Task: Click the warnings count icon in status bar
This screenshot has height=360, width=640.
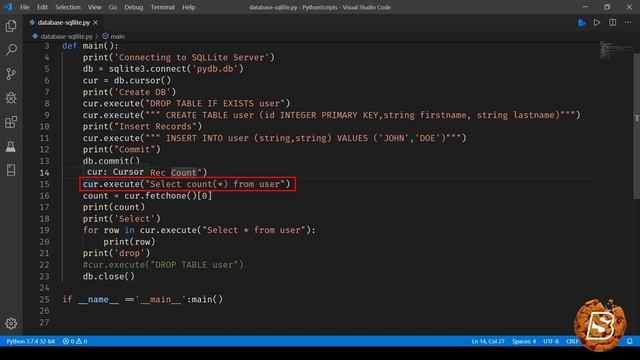Action: coord(81,341)
